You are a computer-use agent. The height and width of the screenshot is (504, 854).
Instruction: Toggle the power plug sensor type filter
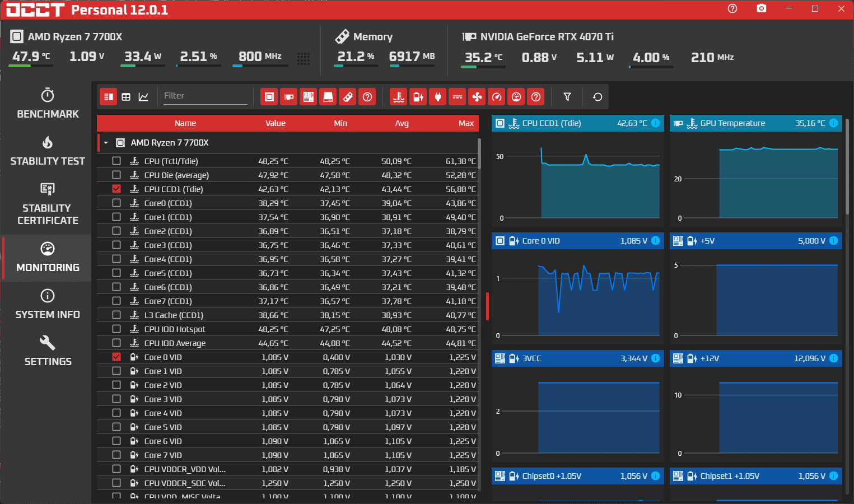[438, 97]
